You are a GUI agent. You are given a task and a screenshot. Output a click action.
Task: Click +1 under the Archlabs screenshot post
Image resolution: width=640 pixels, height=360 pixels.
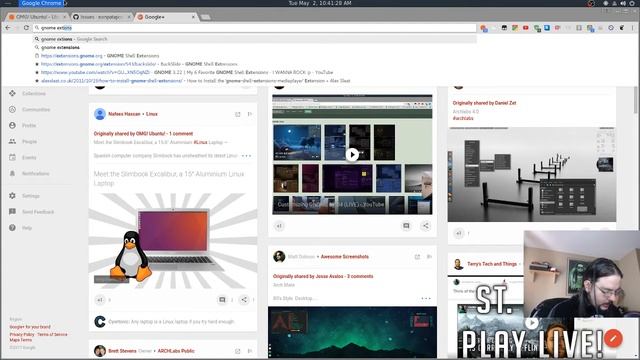(x=459, y=233)
